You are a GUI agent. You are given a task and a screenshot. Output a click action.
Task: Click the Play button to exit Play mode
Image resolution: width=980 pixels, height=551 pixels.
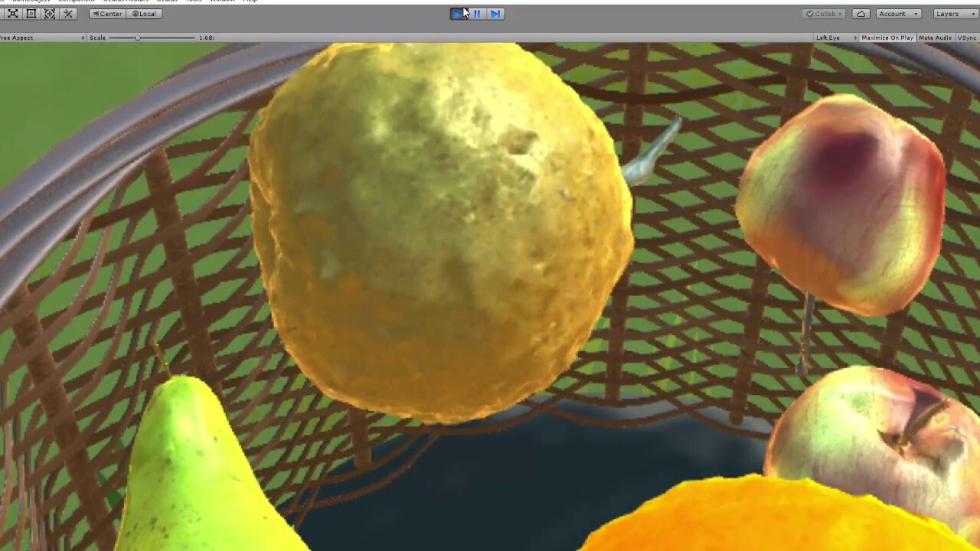(x=459, y=13)
